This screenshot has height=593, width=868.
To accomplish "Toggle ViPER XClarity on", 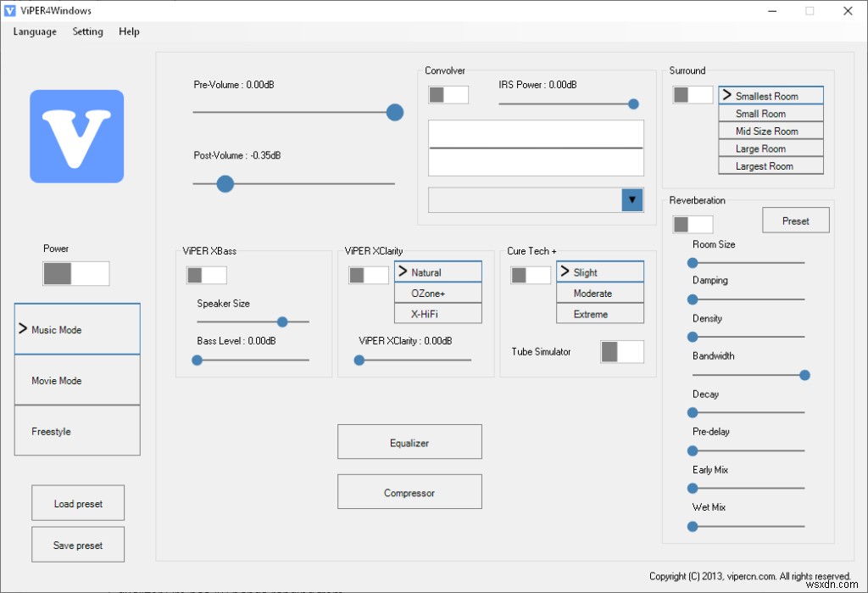I will click(x=369, y=275).
